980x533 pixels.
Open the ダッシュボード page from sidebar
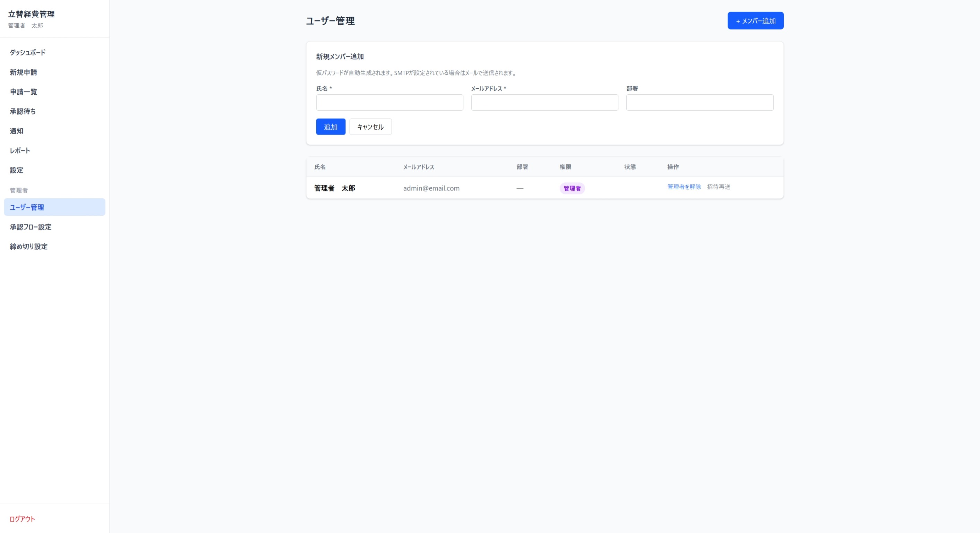[27, 52]
